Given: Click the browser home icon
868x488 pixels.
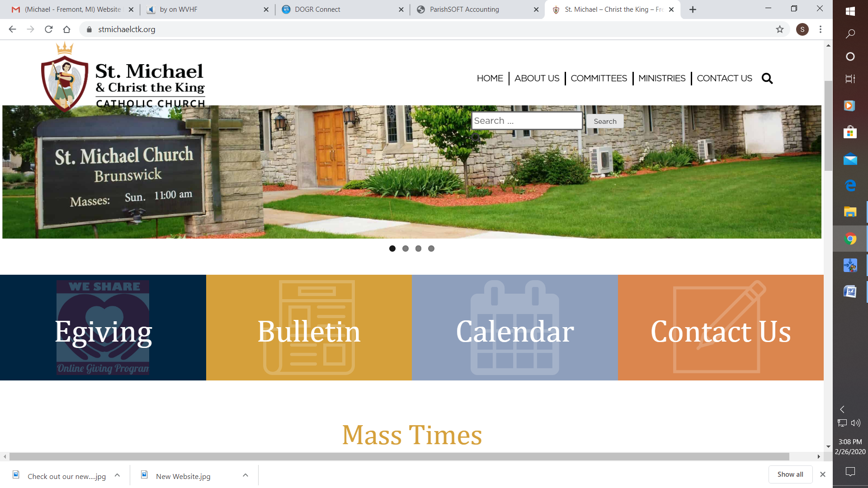Looking at the screenshot, I should (67, 29).
